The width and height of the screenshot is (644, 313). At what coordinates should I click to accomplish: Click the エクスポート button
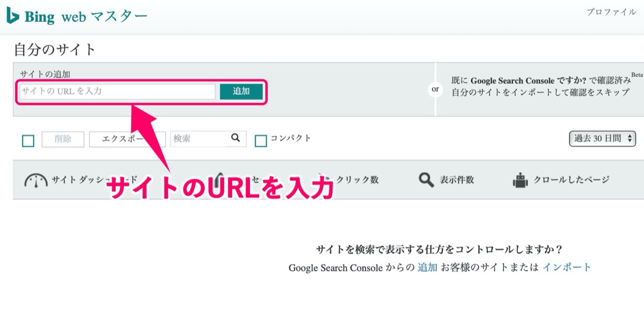tap(127, 139)
